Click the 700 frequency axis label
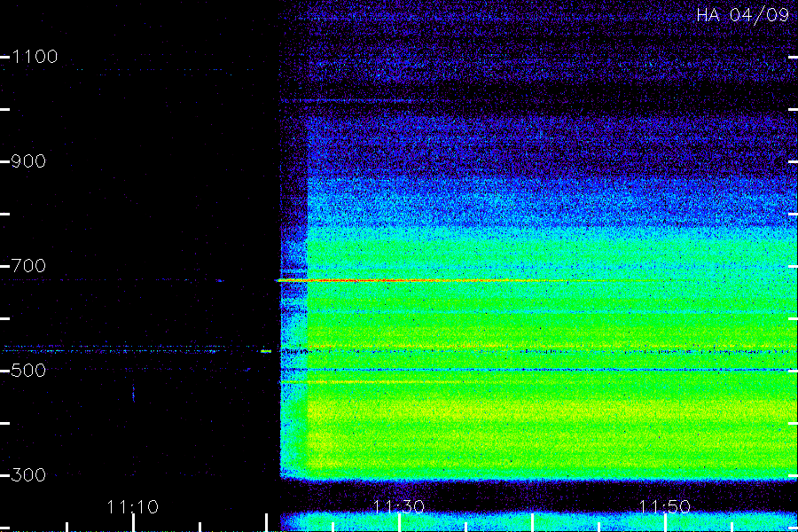The image size is (798, 532). [x=28, y=266]
